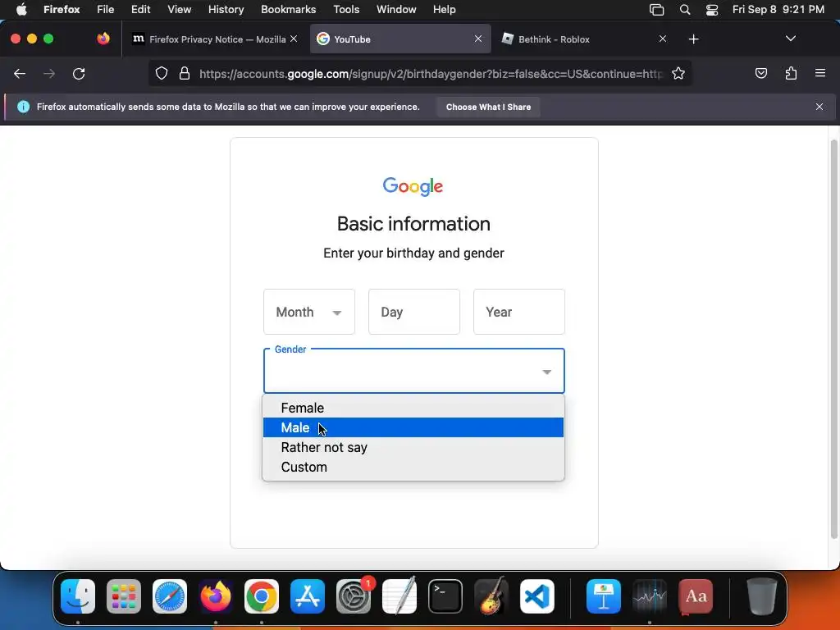Open the File menu
This screenshot has height=630, width=840.
click(x=106, y=10)
